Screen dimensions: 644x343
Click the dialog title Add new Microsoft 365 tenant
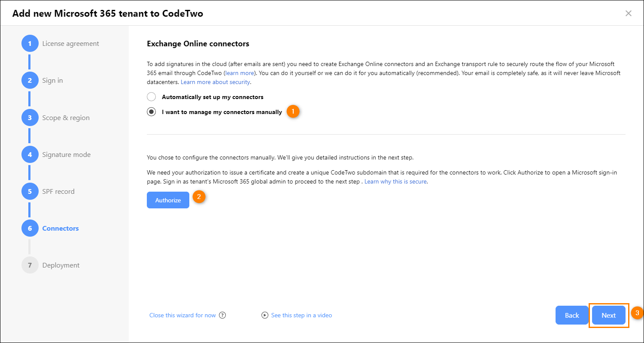pos(108,13)
